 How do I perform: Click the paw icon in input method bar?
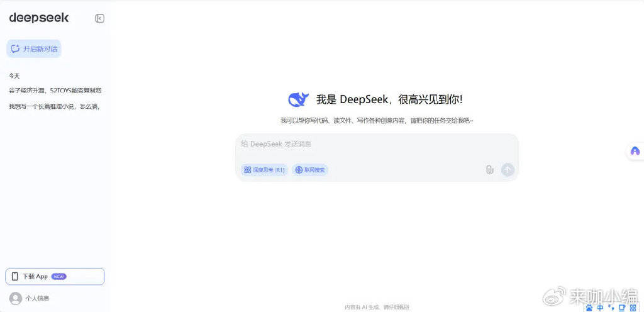(589, 307)
